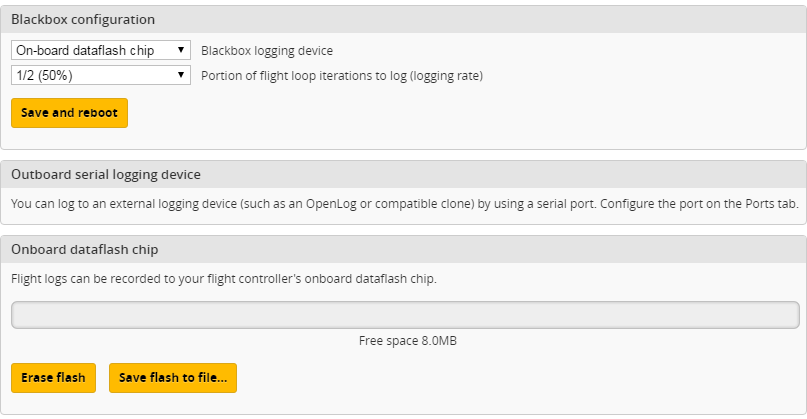Click the Onboard dataflash chip header
Viewport: 807px width, 419px height.
point(85,249)
